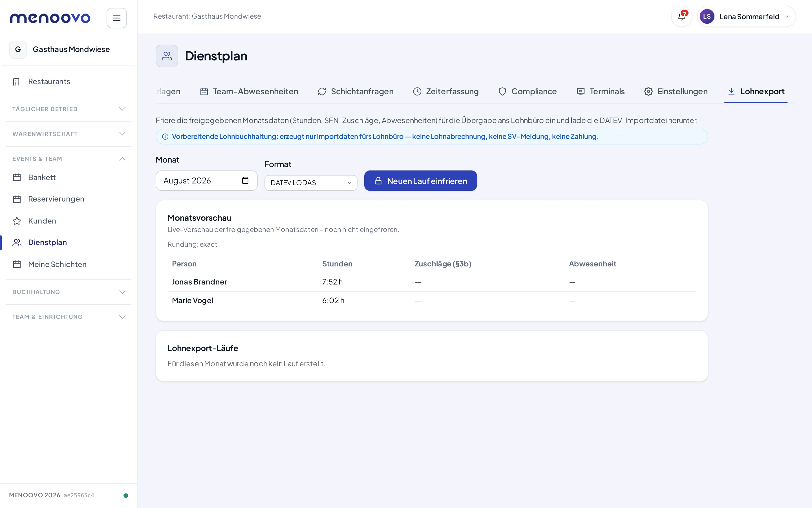Screen dimensions: 812x508
Task: Open the Lena Sommerfeld user menu
Action: (x=746, y=16)
